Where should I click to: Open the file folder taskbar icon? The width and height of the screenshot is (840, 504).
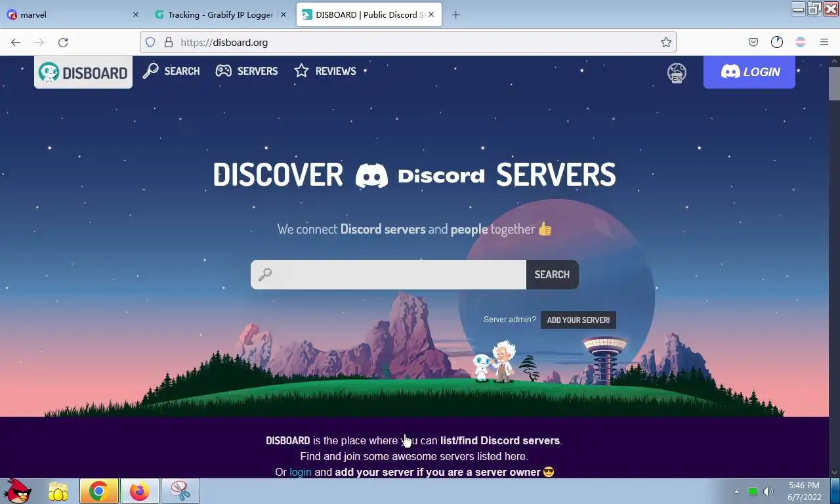pos(58,491)
